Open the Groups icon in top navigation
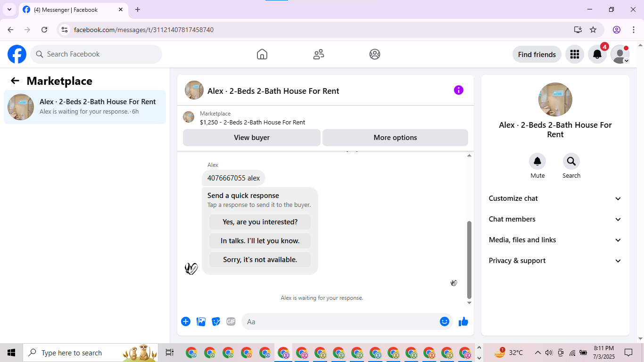 click(x=375, y=54)
